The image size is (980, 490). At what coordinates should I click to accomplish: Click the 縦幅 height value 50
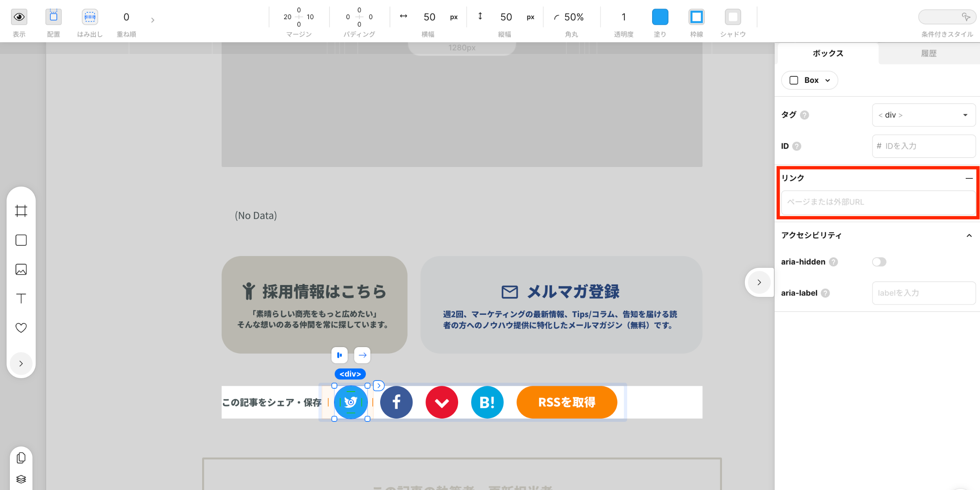point(506,17)
